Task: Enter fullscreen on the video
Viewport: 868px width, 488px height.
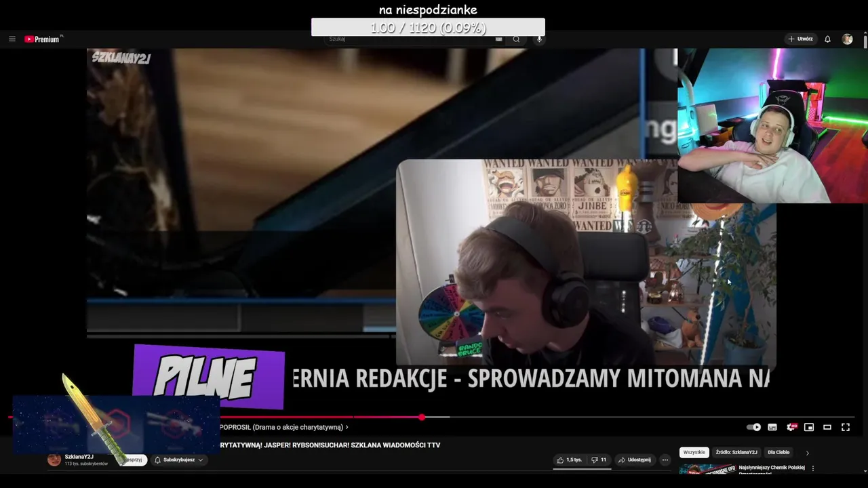Action: (846, 427)
